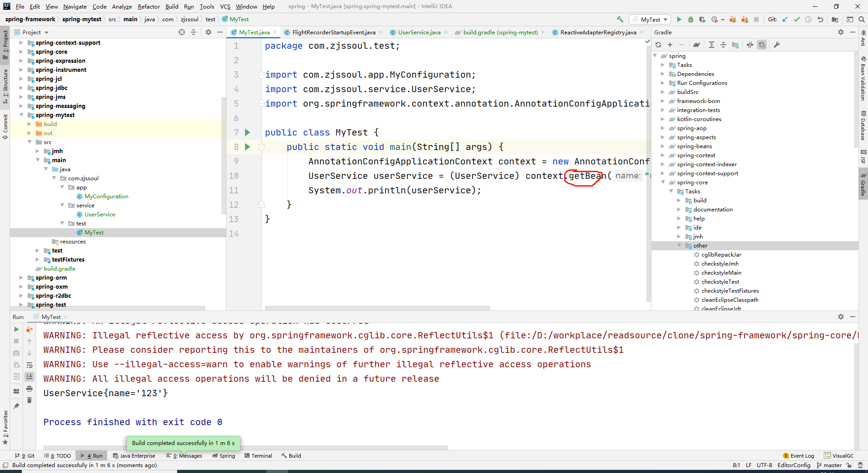Execute Gradle task via elephant icon
The image size is (868, 473).
[x=697, y=45]
